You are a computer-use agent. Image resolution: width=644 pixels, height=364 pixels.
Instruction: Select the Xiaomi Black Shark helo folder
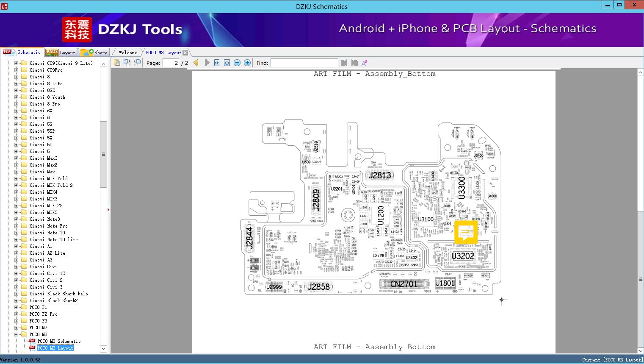tap(58, 294)
